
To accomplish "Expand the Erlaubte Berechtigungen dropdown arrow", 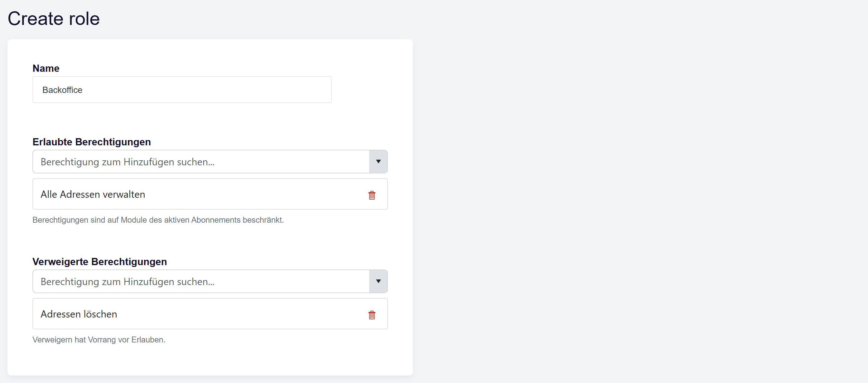I will click(378, 162).
